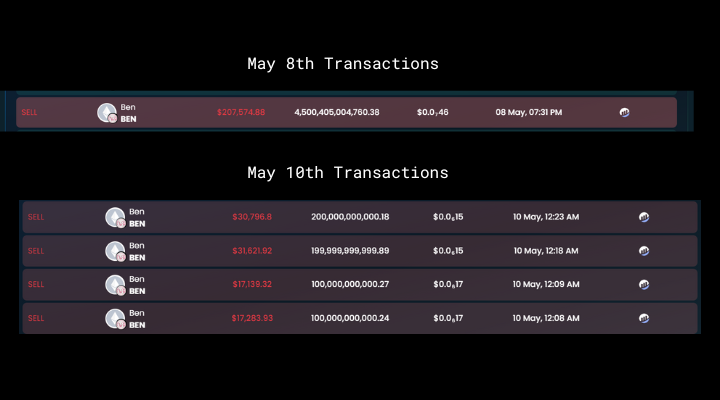The height and width of the screenshot is (400, 720).
Task: Click the Ben token icon in the 12:18 AM row
Action: click(x=116, y=250)
